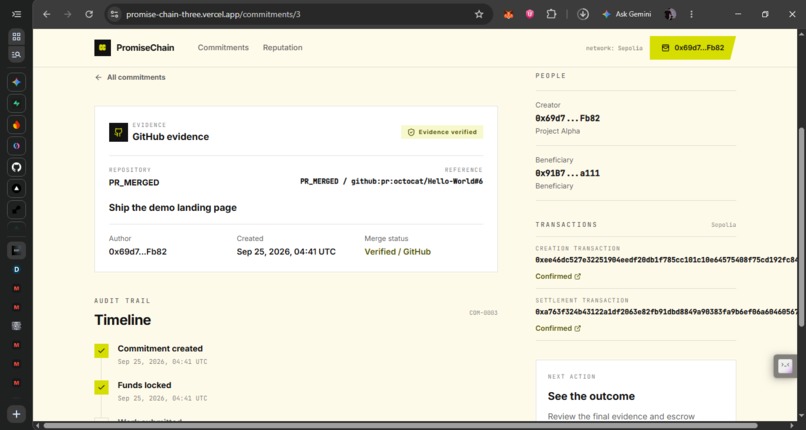
Task: Open Confirmed link for creation transaction
Action: [558, 276]
